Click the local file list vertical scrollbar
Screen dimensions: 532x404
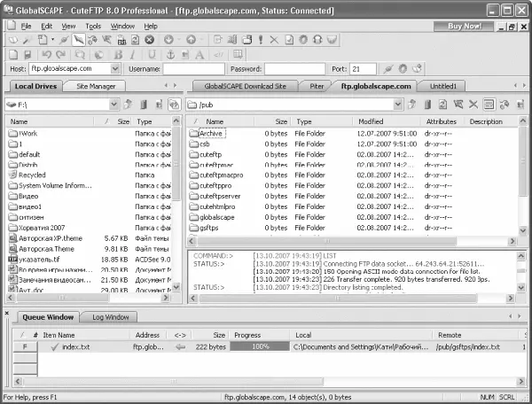click(x=176, y=204)
